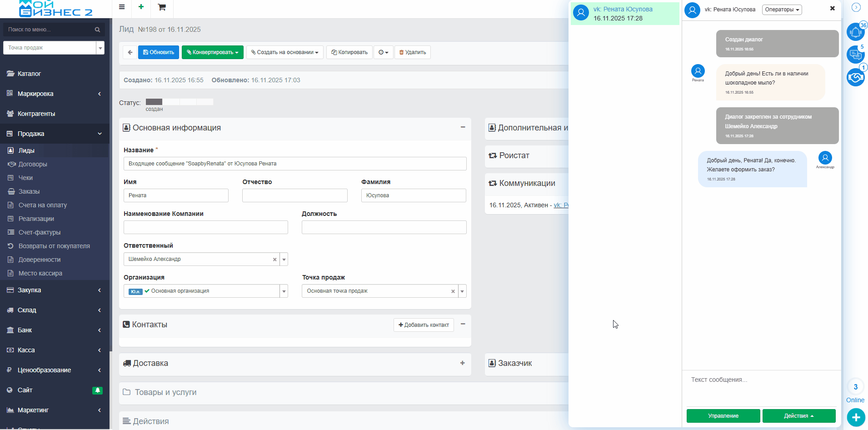The image size is (868, 430).
Task: Open the shopping cart icon
Action: pos(161,7)
